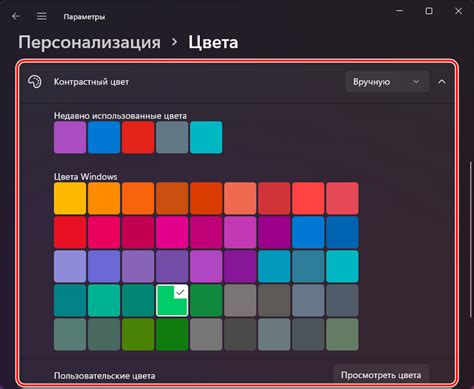Screen dimensions: 474x389
Task: Pick the blue recently used color
Action: coord(104,137)
